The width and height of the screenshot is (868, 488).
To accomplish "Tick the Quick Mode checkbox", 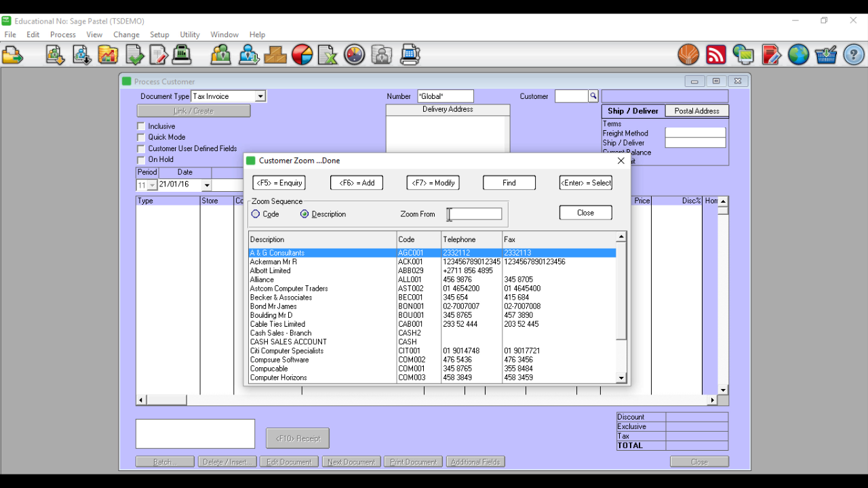I will coord(141,137).
